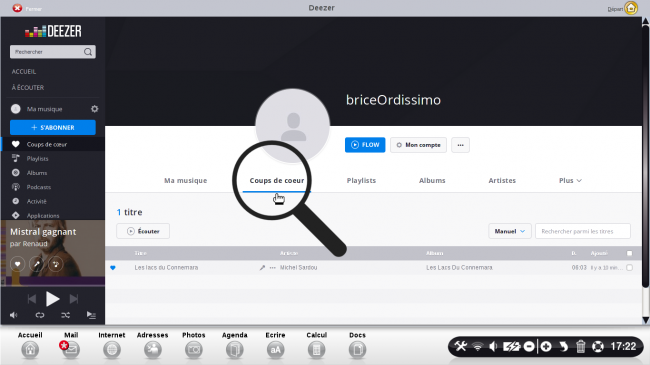Like Mistral gagnant with the heart icon
Screen dimensions: 650x365
coord(17,264)
